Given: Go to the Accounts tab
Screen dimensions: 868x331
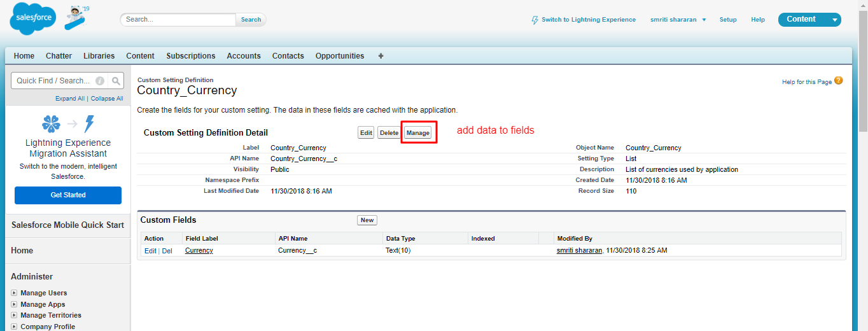Looking at the screenshot, I should point(244,56).
